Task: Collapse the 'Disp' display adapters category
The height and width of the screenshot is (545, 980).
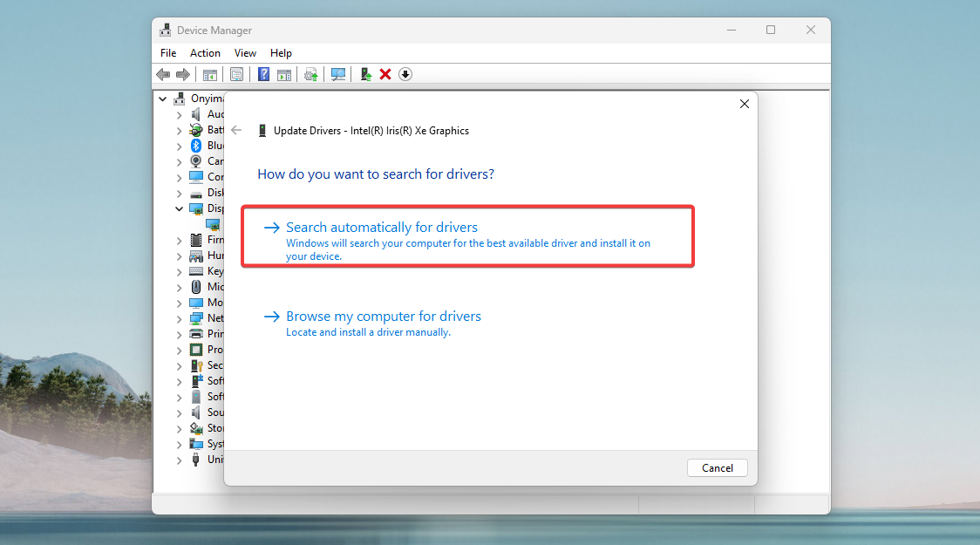Action: click(179, 208)
